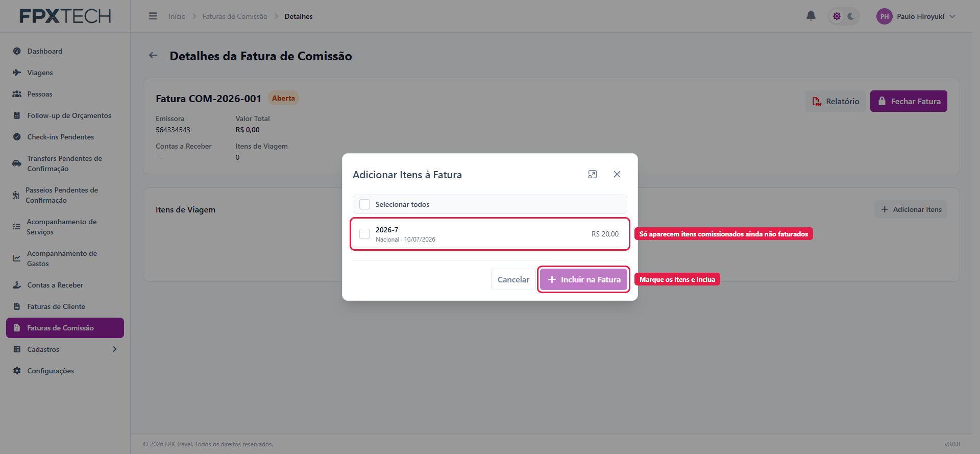Screen dimensions: 980x454
Task: Toggle the sidebar hamburger menu
Action: coord(153,16)
